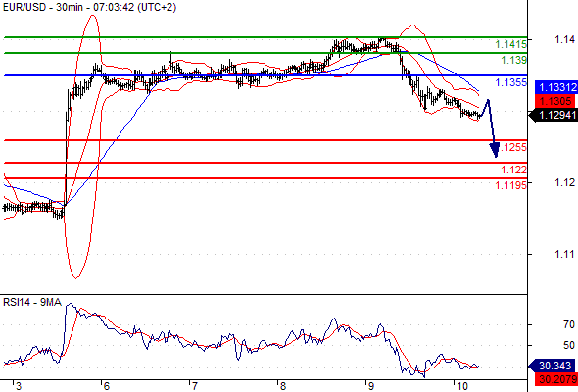Click the 1.1195 support level label

coord(510,185)
